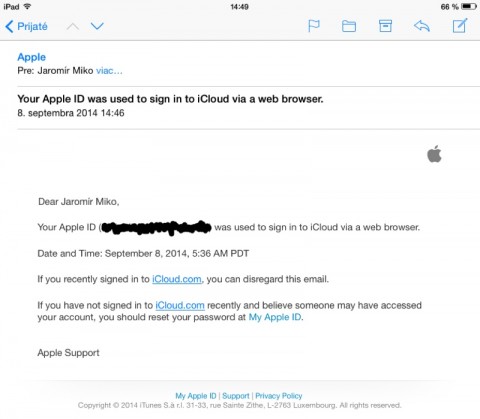Move message to a folder
The width and height of the screenshot is (480, 419).
pyautogui.click(x=349, y=26)
